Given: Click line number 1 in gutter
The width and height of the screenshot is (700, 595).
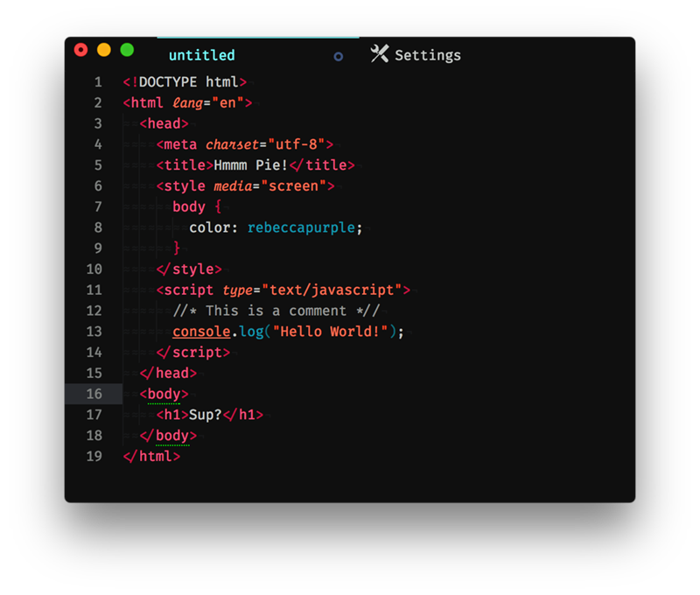Looking at the screenshot, I should (98, 82).
